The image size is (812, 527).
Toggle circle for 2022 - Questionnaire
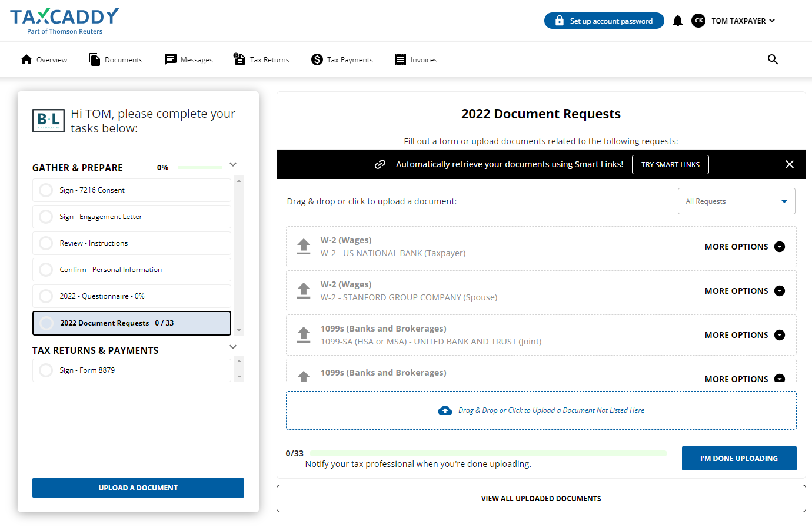pyautogui.click(x=46, y=296)
